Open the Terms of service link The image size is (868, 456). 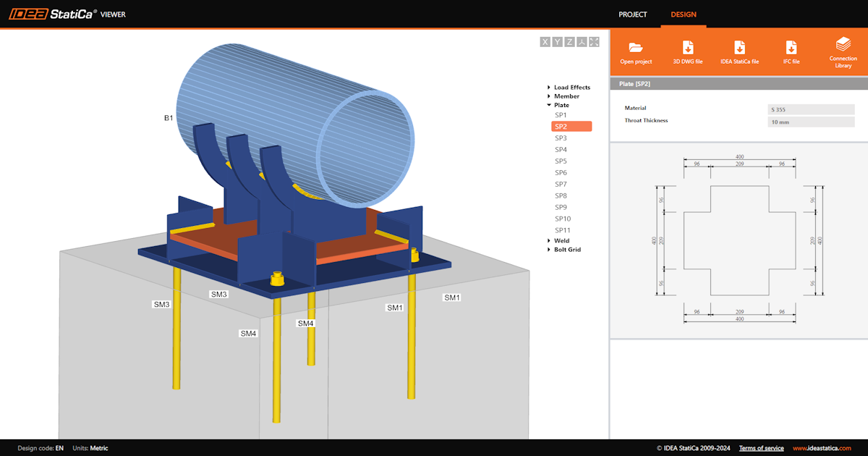pos(761,448)
